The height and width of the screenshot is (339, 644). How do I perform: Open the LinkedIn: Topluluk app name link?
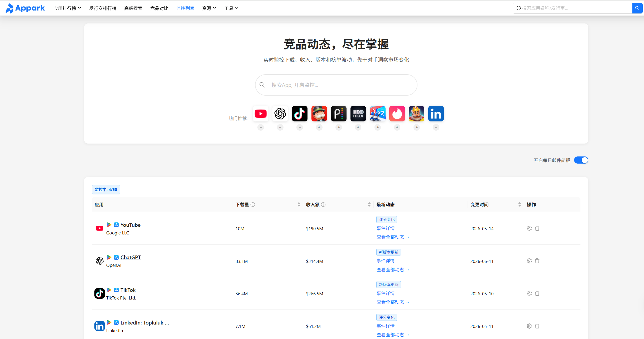pyautogui.click(x=145, y=323)
